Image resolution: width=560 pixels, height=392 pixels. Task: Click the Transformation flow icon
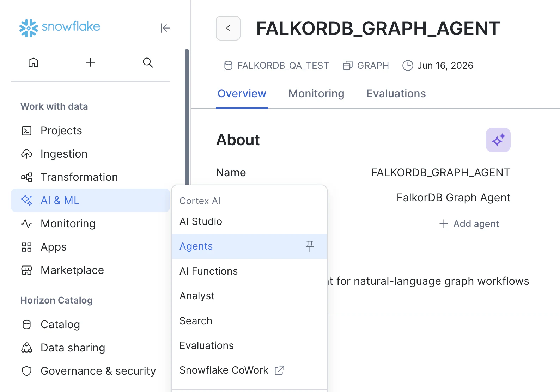click(x=27, y=177)
